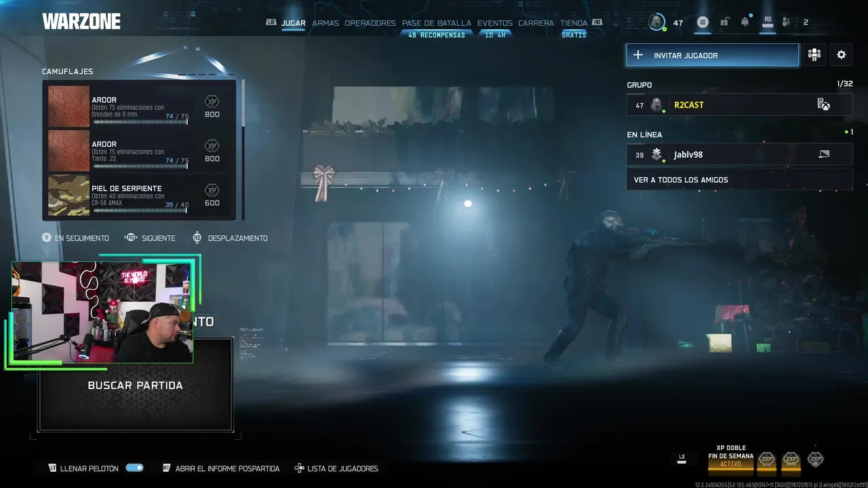
Task: Click the player level 47 in header
Action: point(678,22)
